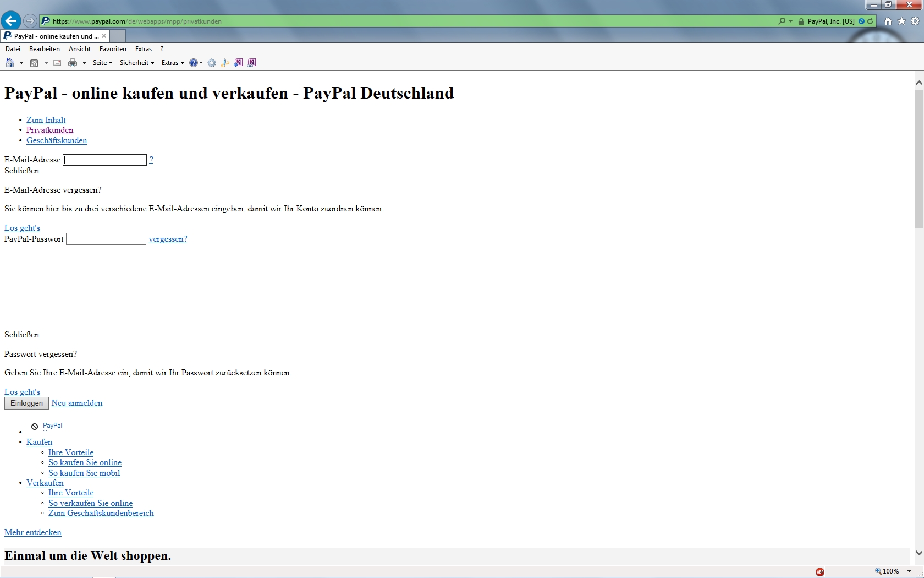This screenshot has width=924, height=578.
Task: Open the Privatkunden link
Action: coord(50,130)
